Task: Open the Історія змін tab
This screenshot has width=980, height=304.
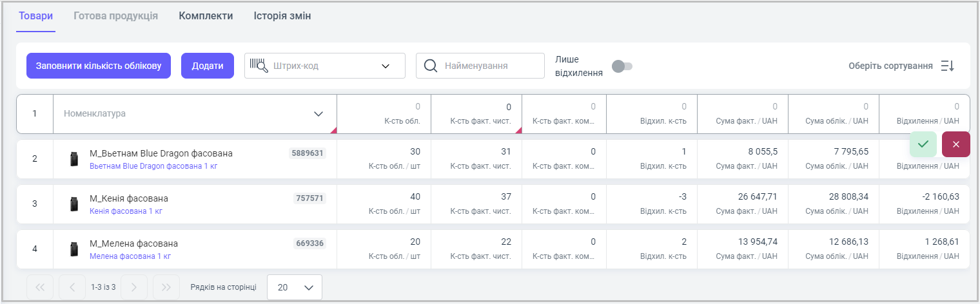Action: click(x=282, y=15)
